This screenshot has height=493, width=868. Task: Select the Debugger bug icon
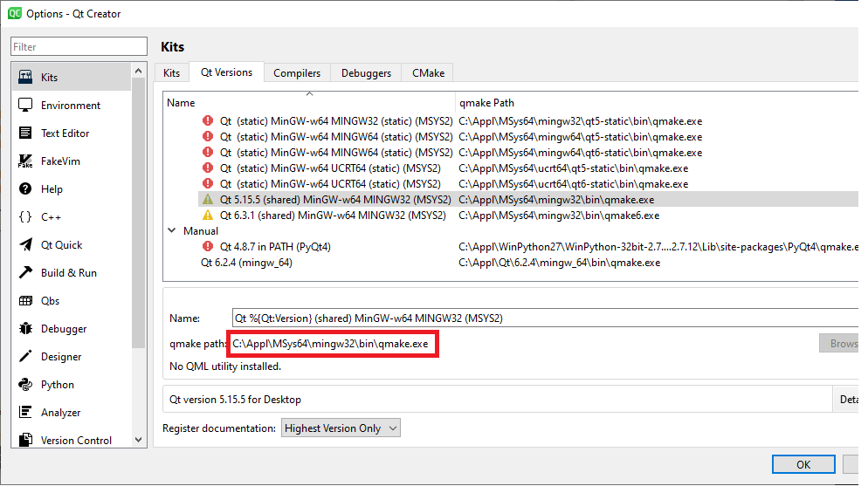point(25,329)
